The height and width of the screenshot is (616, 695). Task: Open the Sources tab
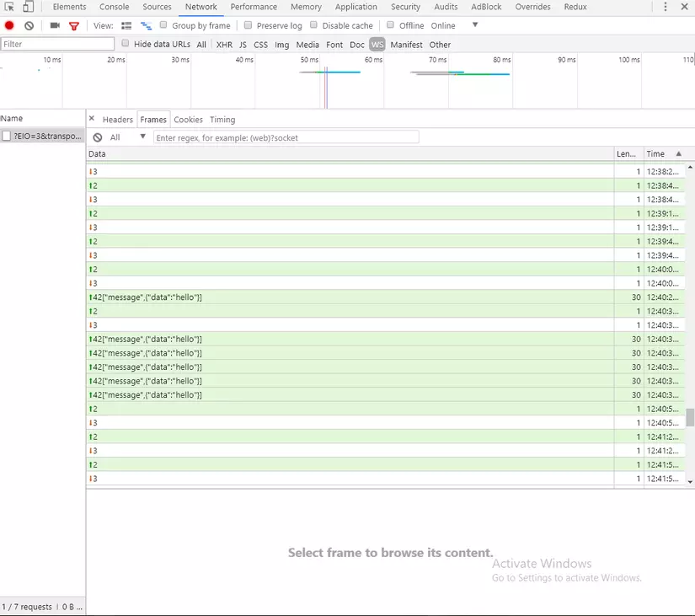coord(157,7)
